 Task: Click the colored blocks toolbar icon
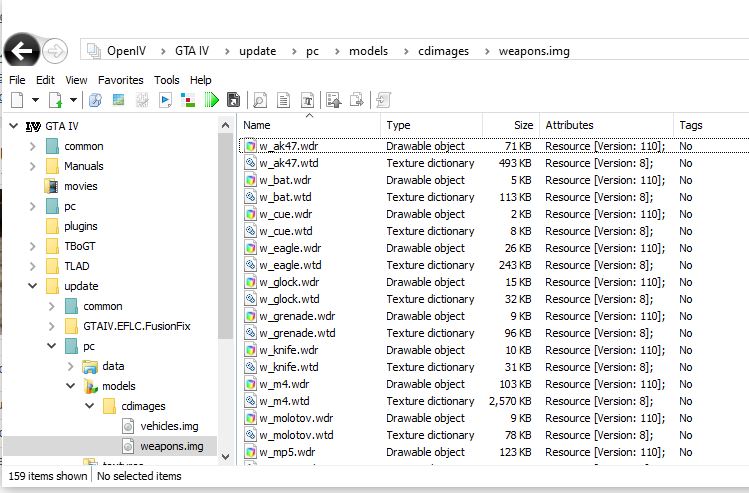point(188,100)
